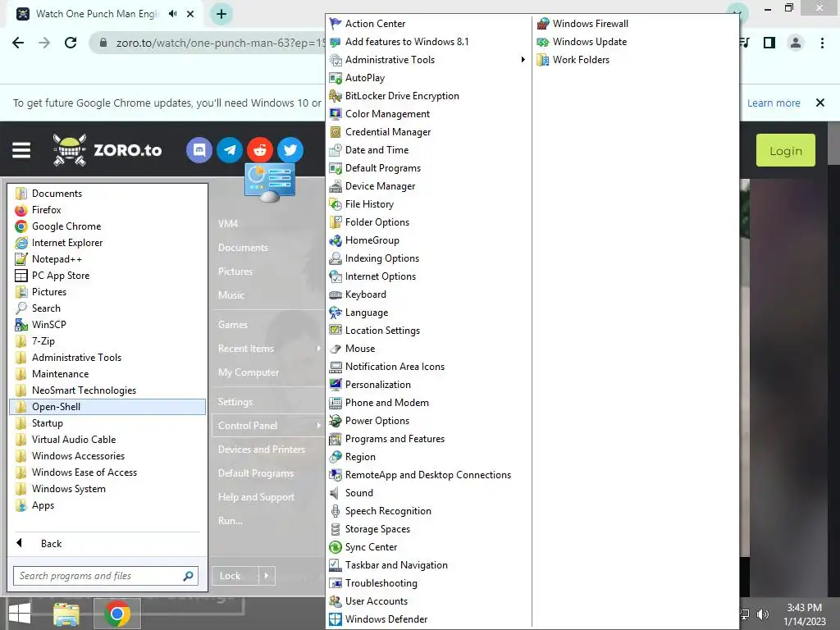Viewport: 840px width, 630px height.
Task: Click the Learn more link
Action: (x=774, y=103)
